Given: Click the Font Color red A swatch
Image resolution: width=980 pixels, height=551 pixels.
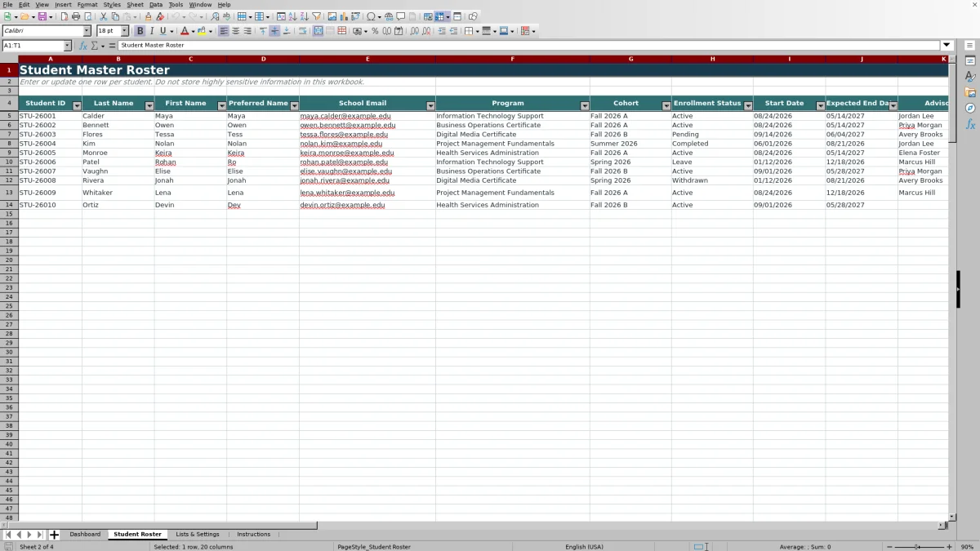Looking at the screenshot, I should pos(184,31).
